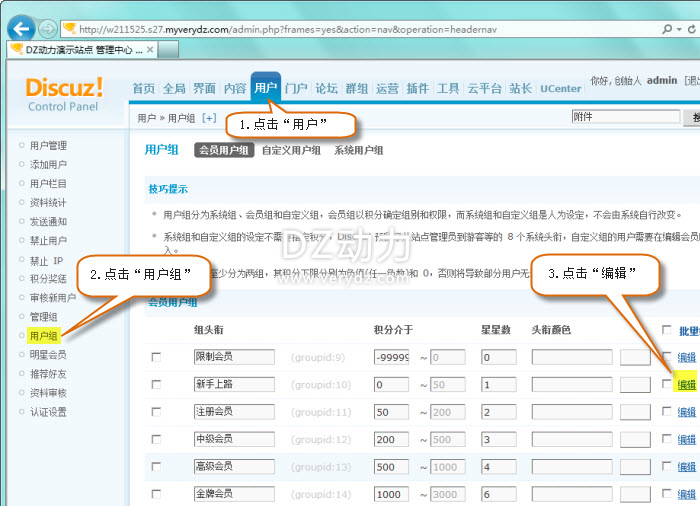Viewport: 700px width, 506px height.
Task: Tick the checkbox for the 限制会员 row
Action: tap(156, 357)
